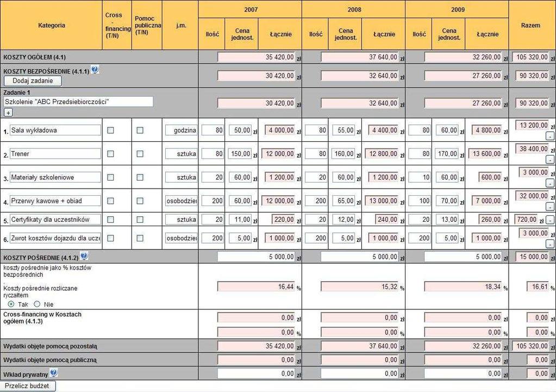556x392 pixels.
Task: Edit Przerwy kawowe + obiad name field
Action: click(55, 201)
